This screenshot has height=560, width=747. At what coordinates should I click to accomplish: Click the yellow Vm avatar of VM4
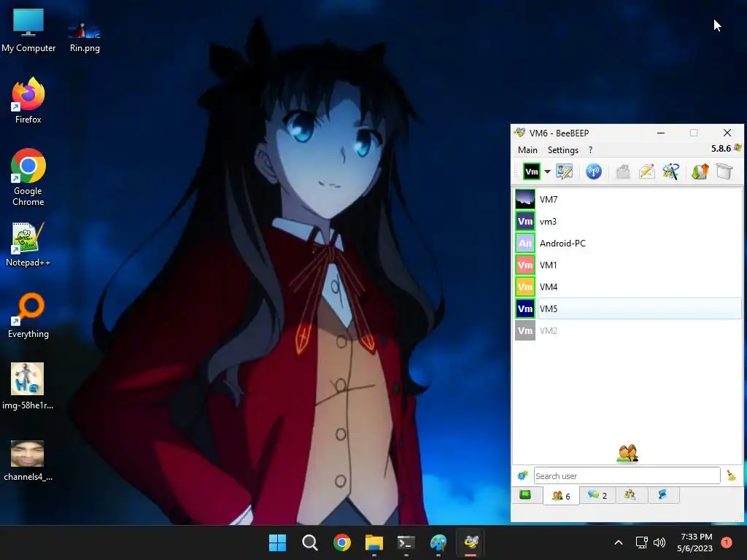click(x=525, y=287)
